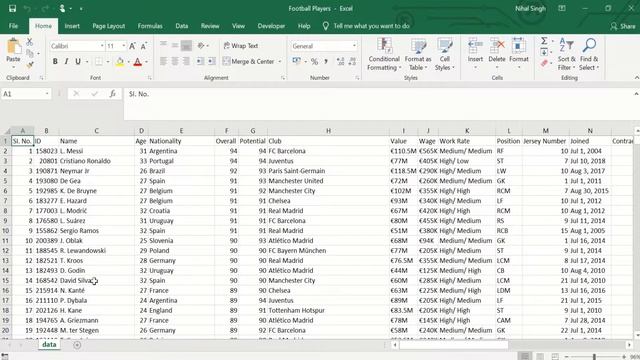
Task: Open Sort & Filter dropdown
Action: pyautogui.click(x=566, y=54)
